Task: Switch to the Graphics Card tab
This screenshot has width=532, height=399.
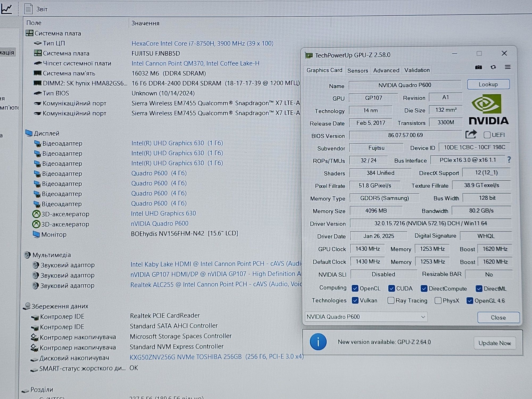Action: pyautogui.click(x=324, y=70)
